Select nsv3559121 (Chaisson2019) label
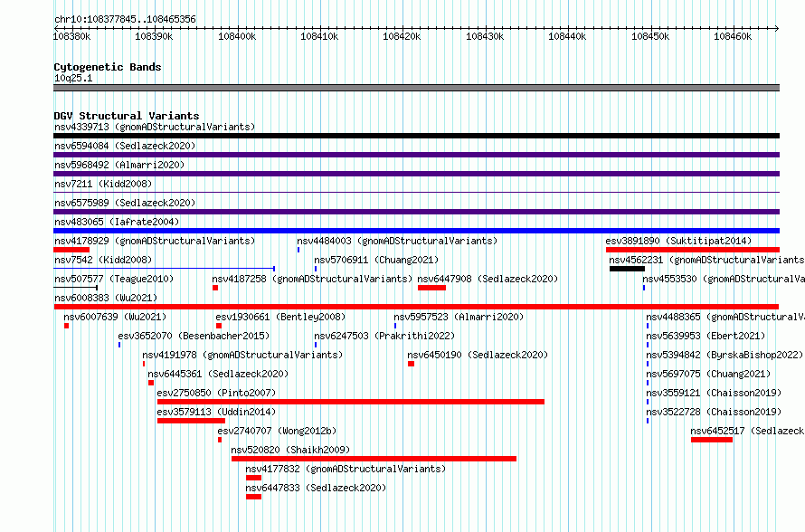Image resolution: width=805 pixels, height=532 pixels. [x=714, y=393]
